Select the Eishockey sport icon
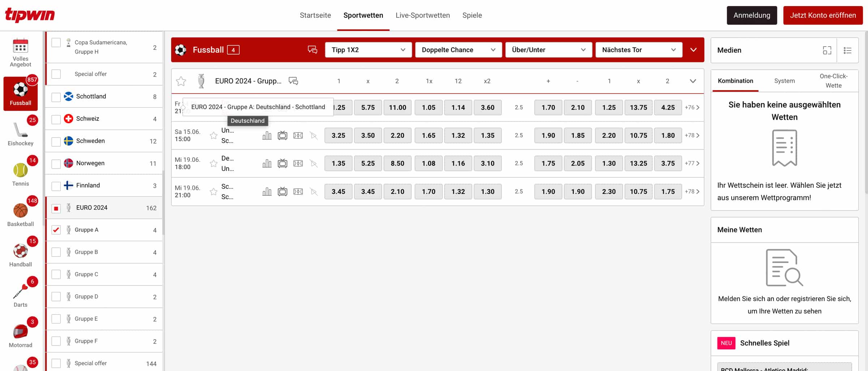868x371 pixels. 20,130
